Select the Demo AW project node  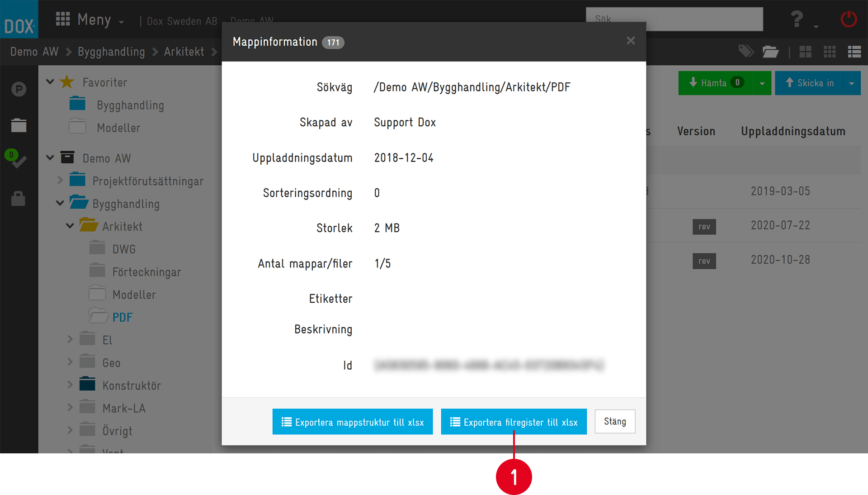[x=107, y=158]
